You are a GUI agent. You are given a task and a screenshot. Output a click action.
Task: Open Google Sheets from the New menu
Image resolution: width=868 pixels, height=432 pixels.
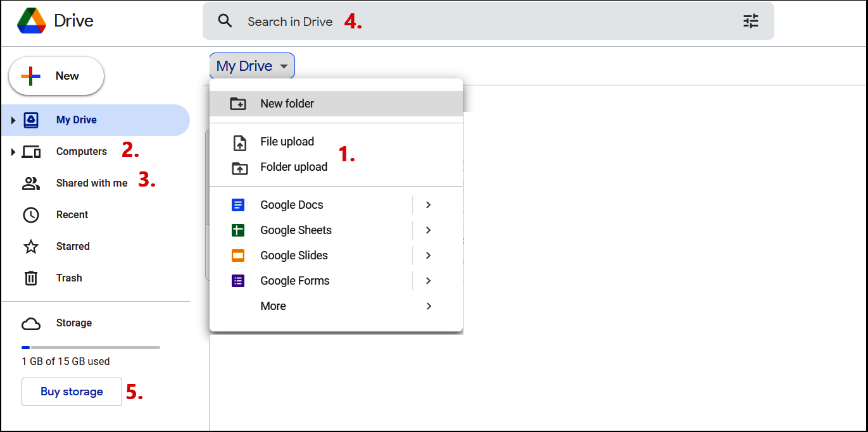[x=295, y=230]
